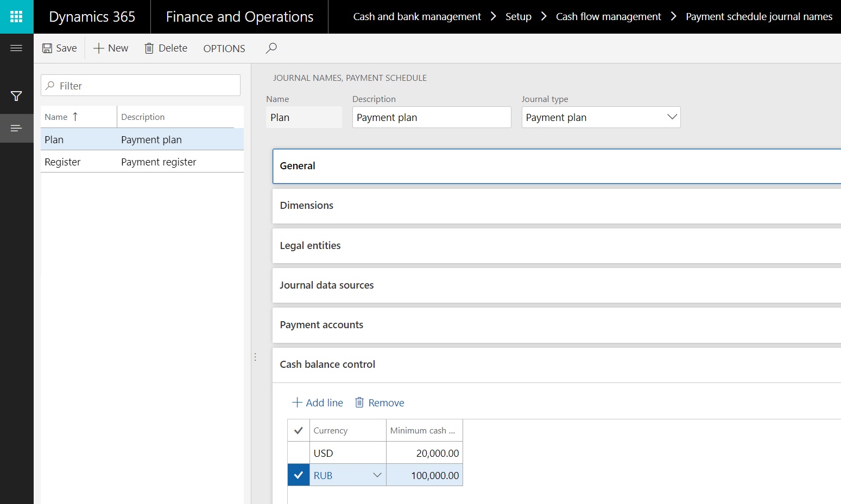Open the OPTIONS menu tab

pyautogui.click(x=224, y=48)
